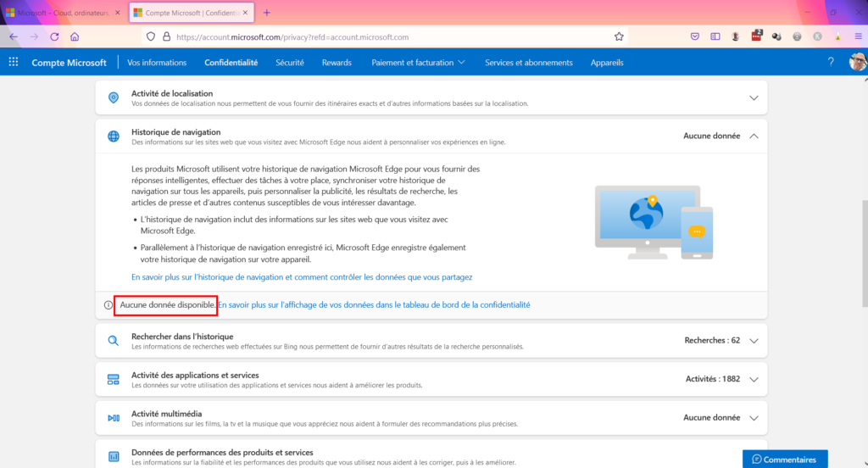Image resolution: width=868 pixels, height=468 pixels.
Task: Open the Appareils menu item
Action: pos(607,63)
